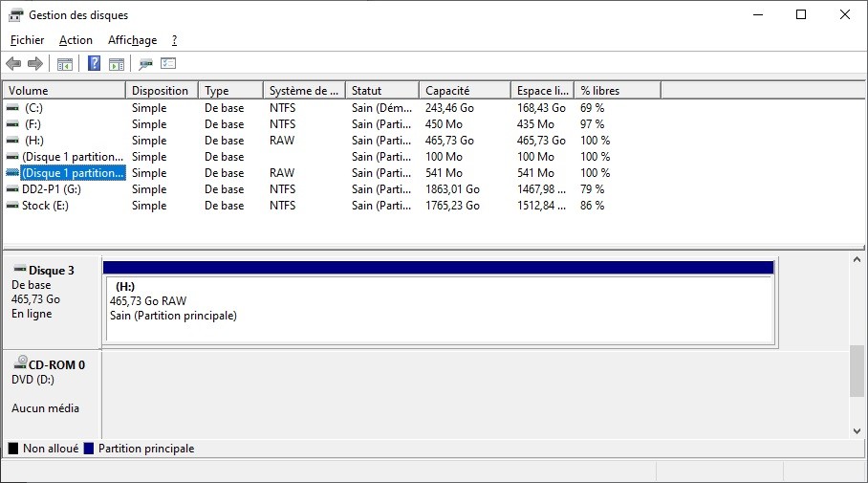The image size is (868, 483).
Task: Select the H: RAW partition block
Action: (438, 308)
